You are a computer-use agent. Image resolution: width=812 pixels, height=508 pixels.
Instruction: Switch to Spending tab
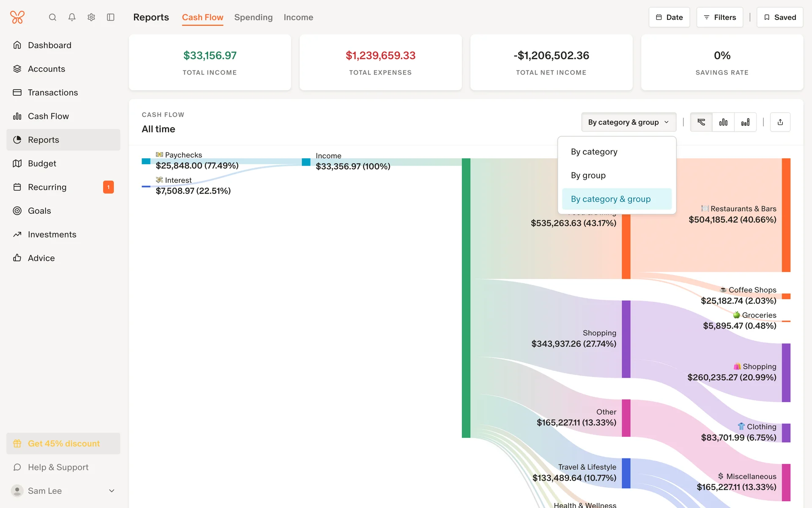[253, 17]
